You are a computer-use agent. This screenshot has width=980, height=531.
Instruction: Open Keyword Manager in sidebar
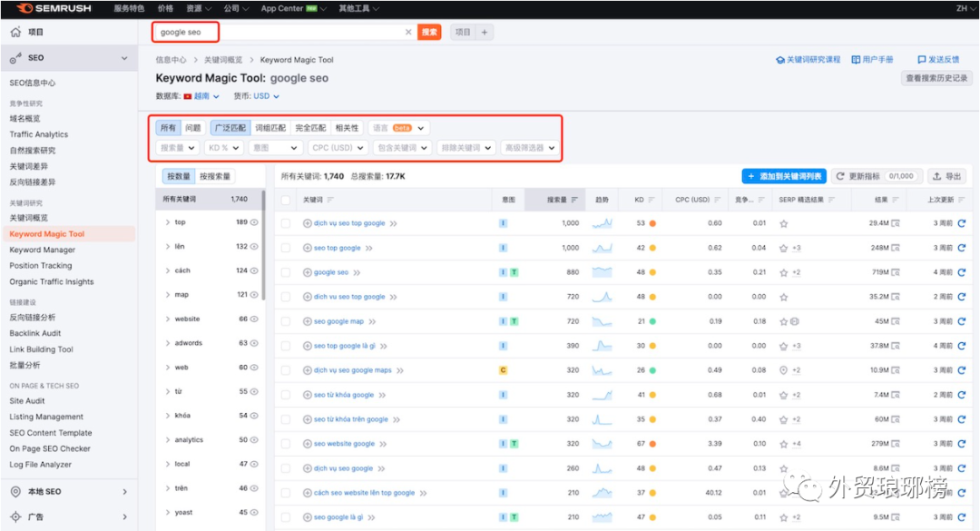[x=42, y=250]
